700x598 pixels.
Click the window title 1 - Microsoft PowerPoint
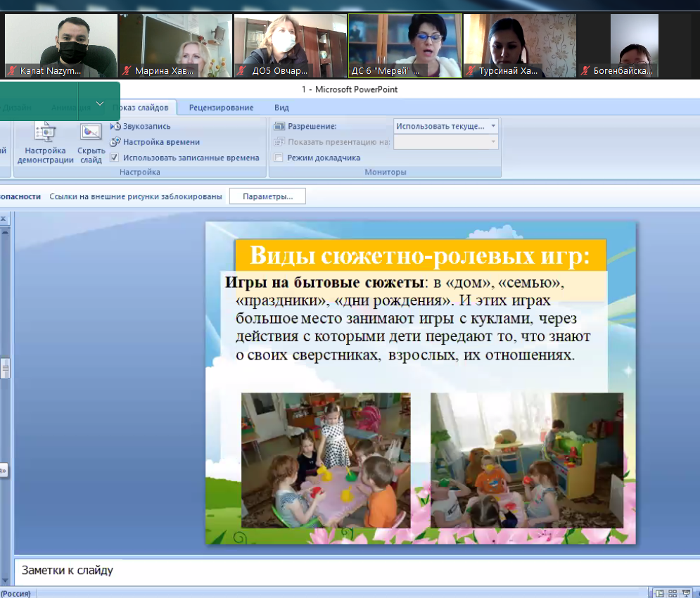point(350,89)
